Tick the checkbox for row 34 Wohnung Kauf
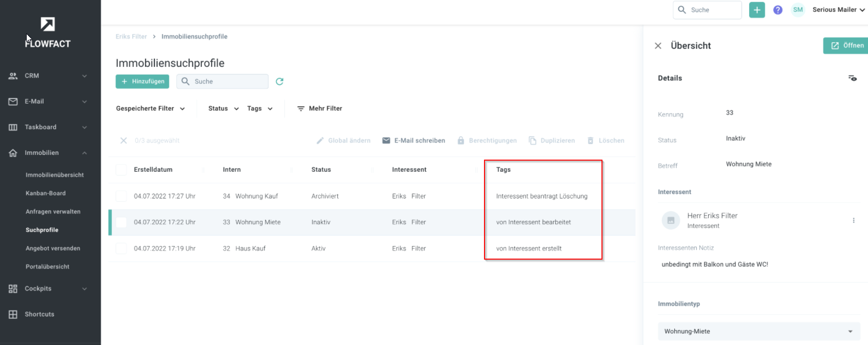Viewport: 868px width, 345px height. click(121, 196)
